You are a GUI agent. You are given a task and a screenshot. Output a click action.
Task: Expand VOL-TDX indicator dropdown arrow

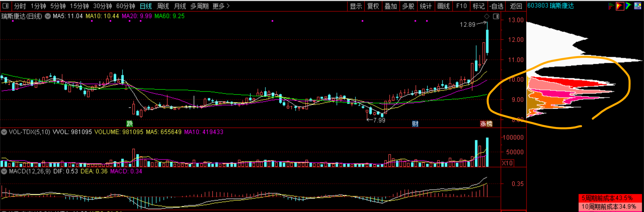tap(4, 132)
